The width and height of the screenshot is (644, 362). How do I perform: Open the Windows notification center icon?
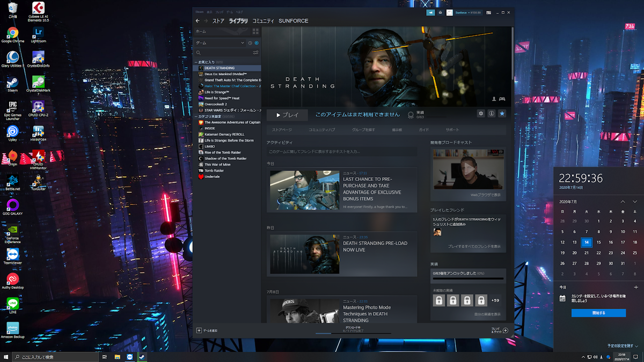(x=635, y=357)
